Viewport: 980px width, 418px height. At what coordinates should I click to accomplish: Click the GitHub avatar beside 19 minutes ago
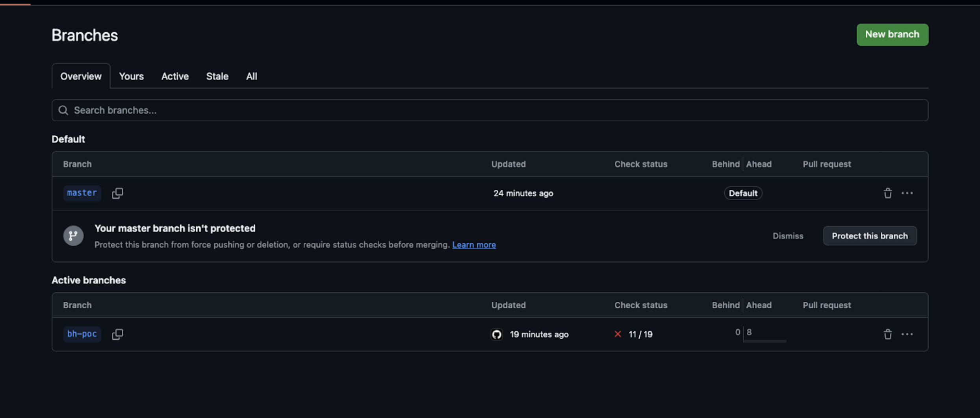pyautogui.click(x=496, y=334)
